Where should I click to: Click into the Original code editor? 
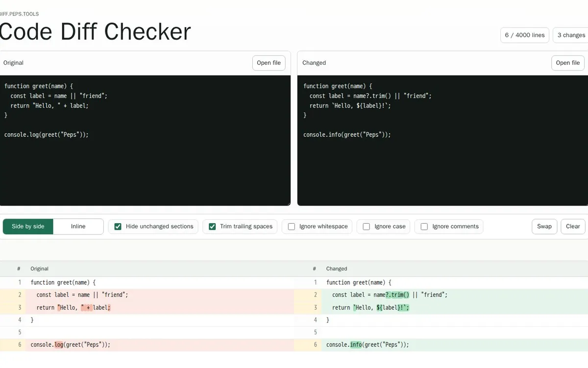pos(145,140)
